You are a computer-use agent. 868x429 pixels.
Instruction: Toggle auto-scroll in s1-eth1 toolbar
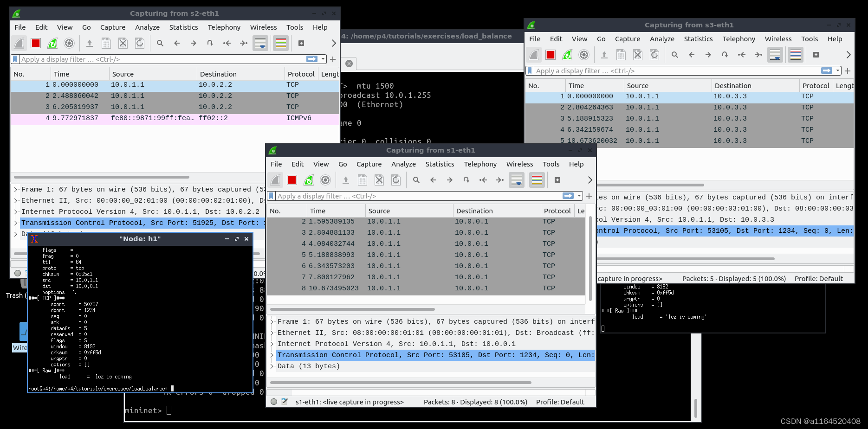click(x=517, y=180)
